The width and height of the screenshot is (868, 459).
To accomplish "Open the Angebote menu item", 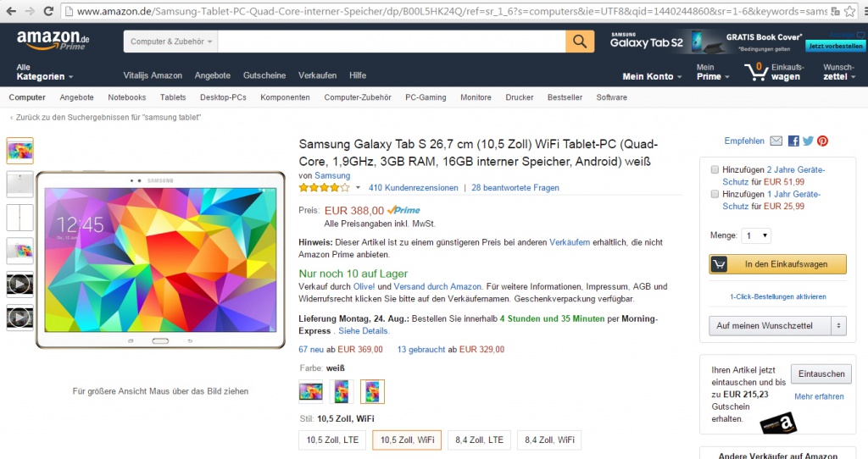I will [212, 75].
